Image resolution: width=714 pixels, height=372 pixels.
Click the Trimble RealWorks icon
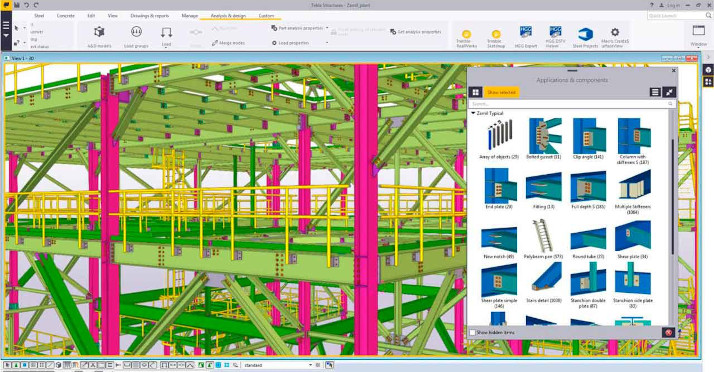[x=466, y=38]
